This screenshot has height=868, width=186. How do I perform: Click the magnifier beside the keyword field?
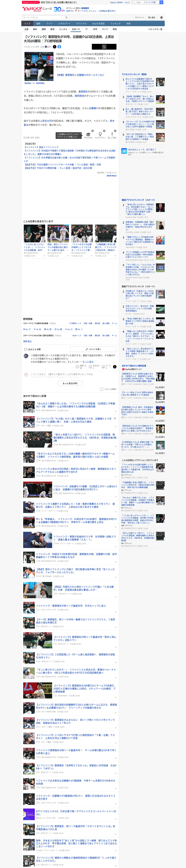(67, 18)
